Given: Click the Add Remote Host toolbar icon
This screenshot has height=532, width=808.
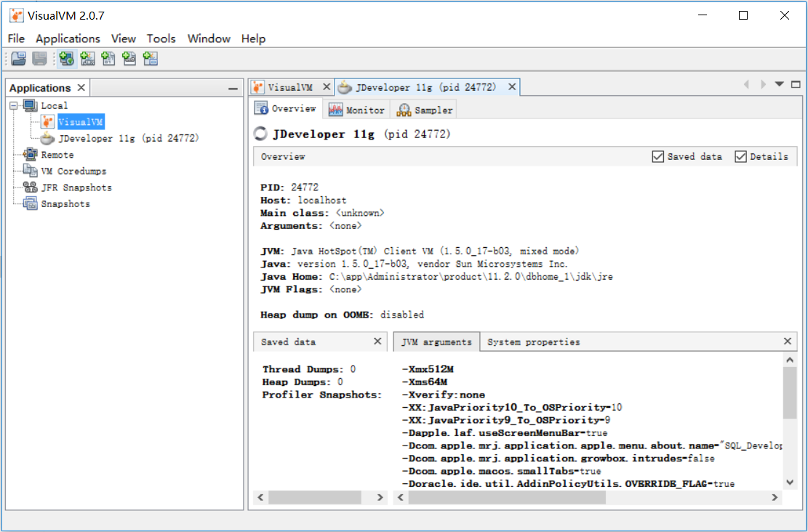Looking at the screenshot, I should [66, 59].
